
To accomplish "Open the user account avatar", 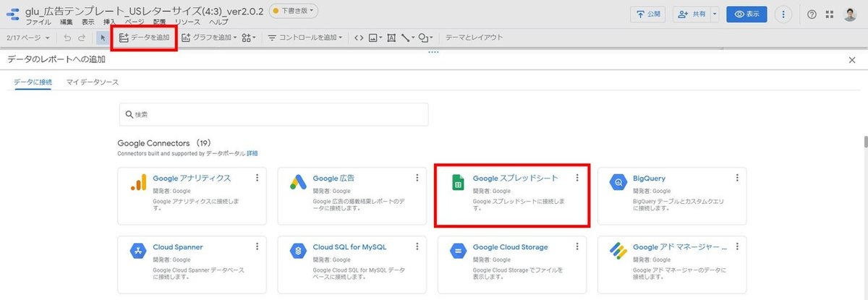I will 851,14.
